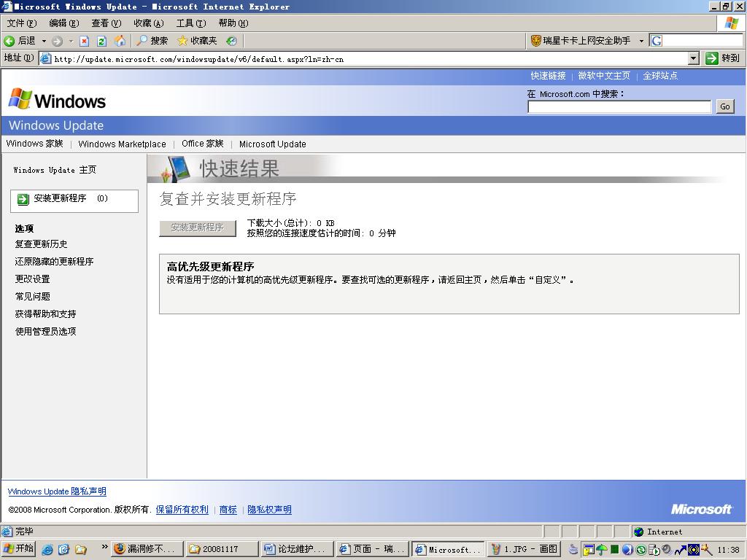The height and width of the screenshot is (560, 747).
Task: Click the IE throbber Windows flag icon
Action: pyautogui.click(x=732, y=23)
